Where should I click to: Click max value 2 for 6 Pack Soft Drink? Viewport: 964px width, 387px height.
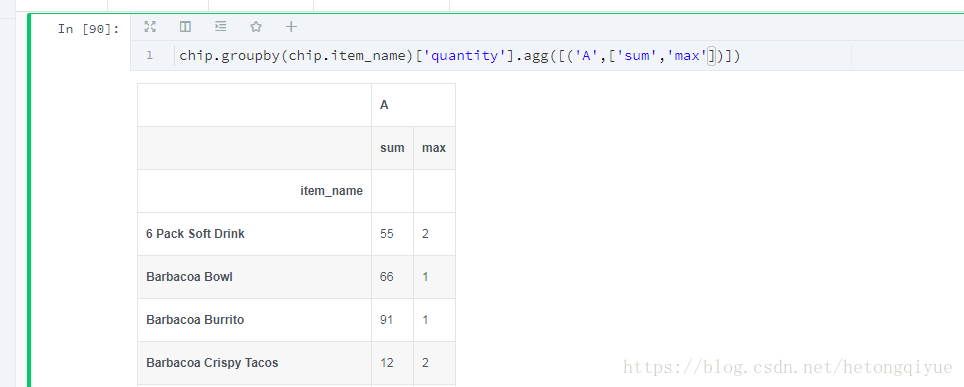pyautogui.click(x=425, y=234)
